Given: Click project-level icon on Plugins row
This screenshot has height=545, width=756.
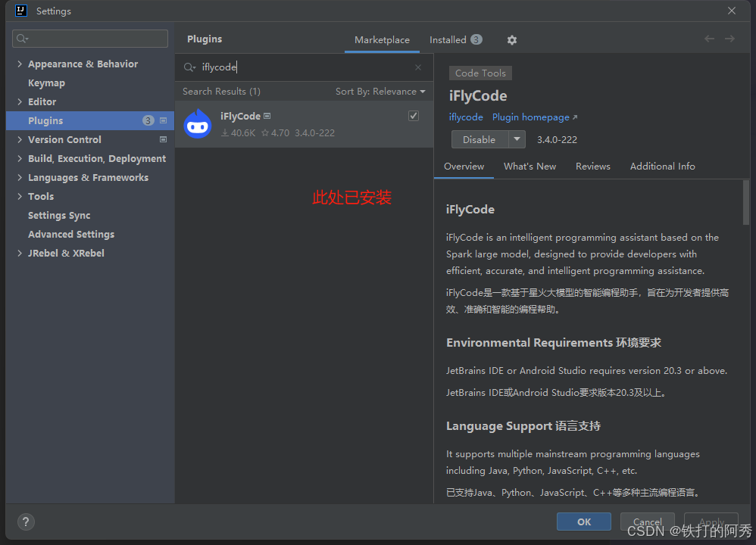Looking at the screenshot, I should [x=164, y=120].
